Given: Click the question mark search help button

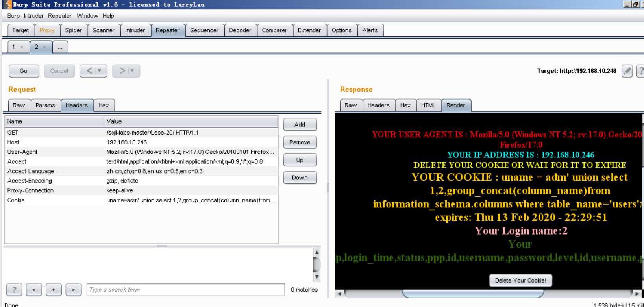Looking at the screenshot, I should [x=14, y=290].
